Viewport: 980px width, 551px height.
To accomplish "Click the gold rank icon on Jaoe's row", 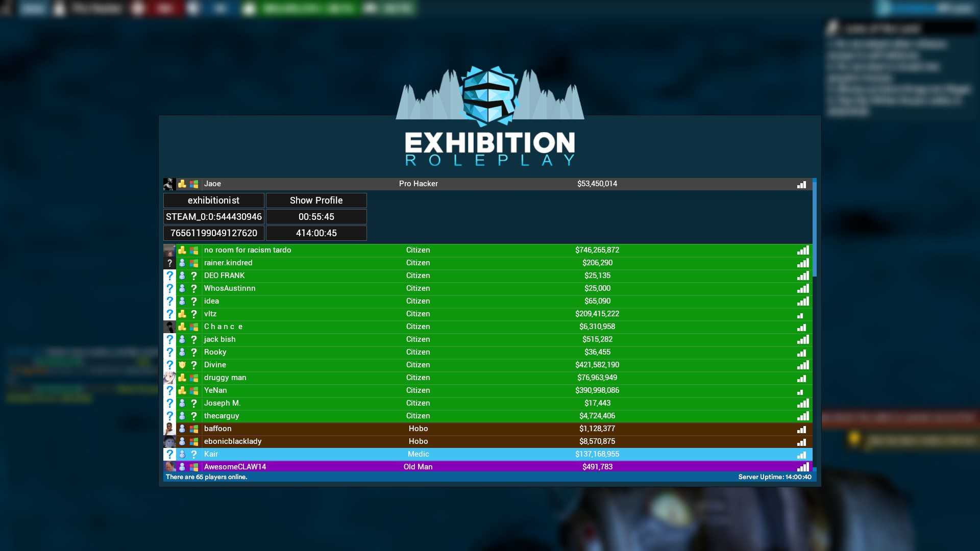I will point(182,184).
